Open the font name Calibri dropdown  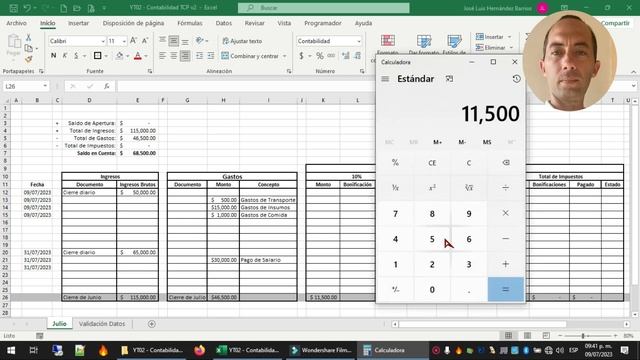(103, 41)
